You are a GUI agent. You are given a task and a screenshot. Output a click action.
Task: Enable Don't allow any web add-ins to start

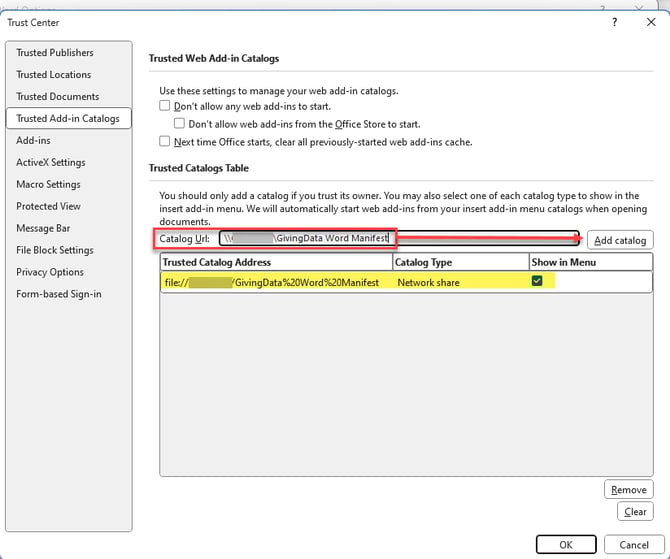click(x=165, y=106)
